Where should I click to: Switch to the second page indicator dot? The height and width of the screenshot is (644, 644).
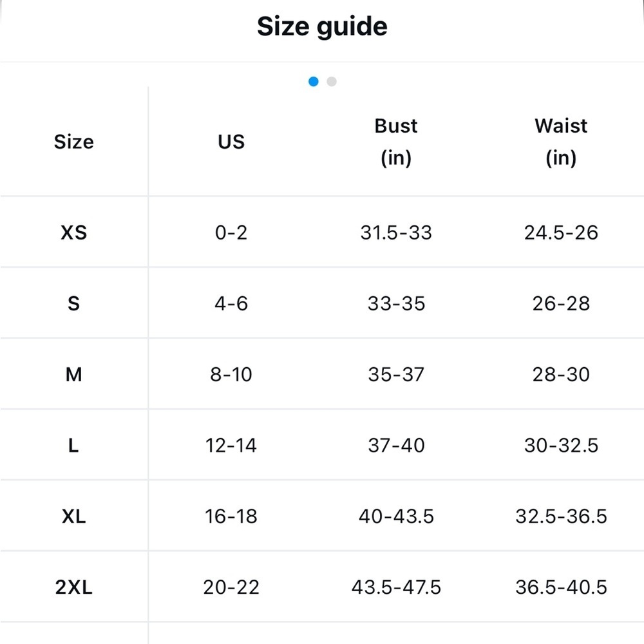coord(332,82)
